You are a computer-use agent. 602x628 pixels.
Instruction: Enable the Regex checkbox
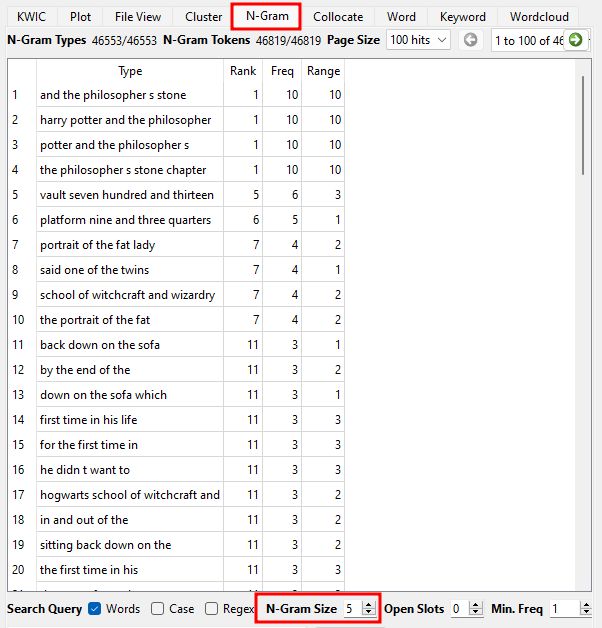click(211, 609)
